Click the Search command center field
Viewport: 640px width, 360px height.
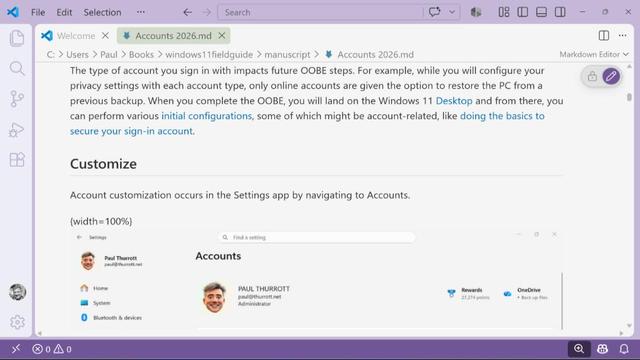coord(321,12)
